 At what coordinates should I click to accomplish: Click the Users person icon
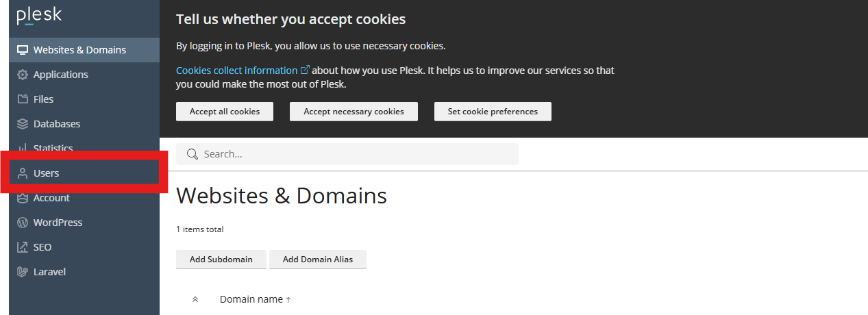point(23,173)
